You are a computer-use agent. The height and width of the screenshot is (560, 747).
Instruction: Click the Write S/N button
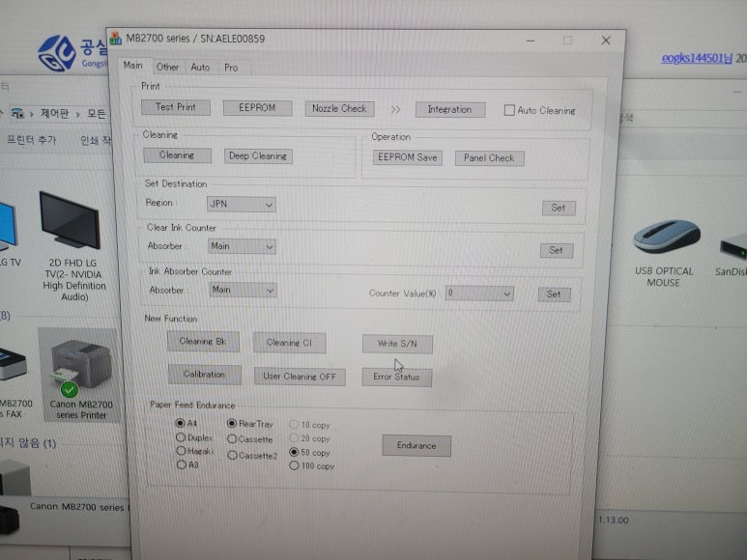(x=397, y=344)
